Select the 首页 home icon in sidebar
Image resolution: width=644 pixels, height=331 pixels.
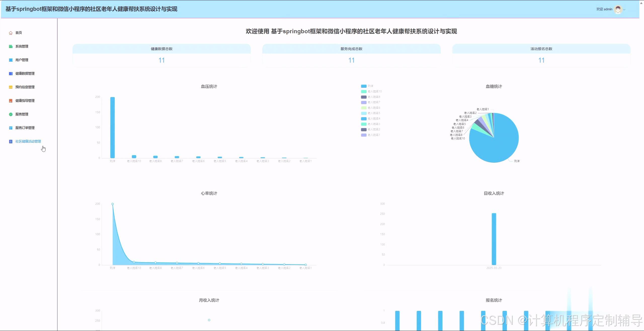[x=10, y=32]
